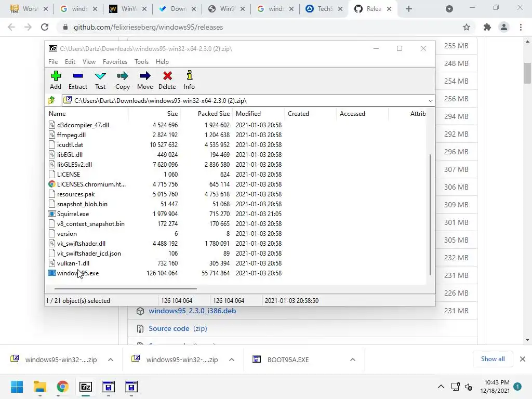
Task: Bookmark this page with the star icon
Action: [x=467, y=27]
